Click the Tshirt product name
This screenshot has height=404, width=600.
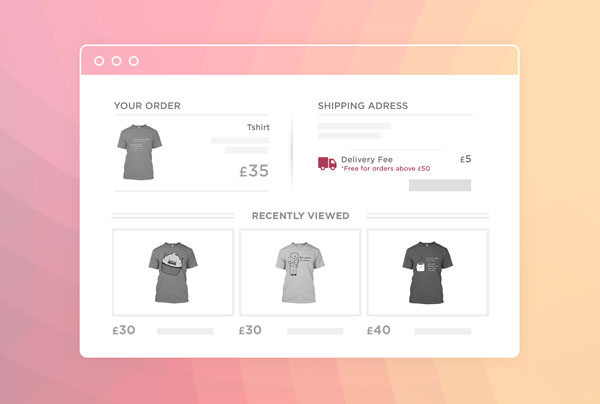(x=258, y=127)
